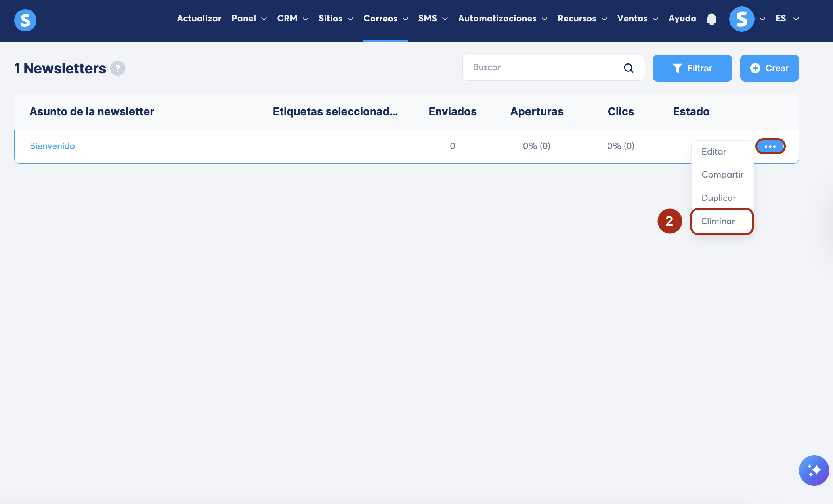Click the Systeme logo at top left

25,20
